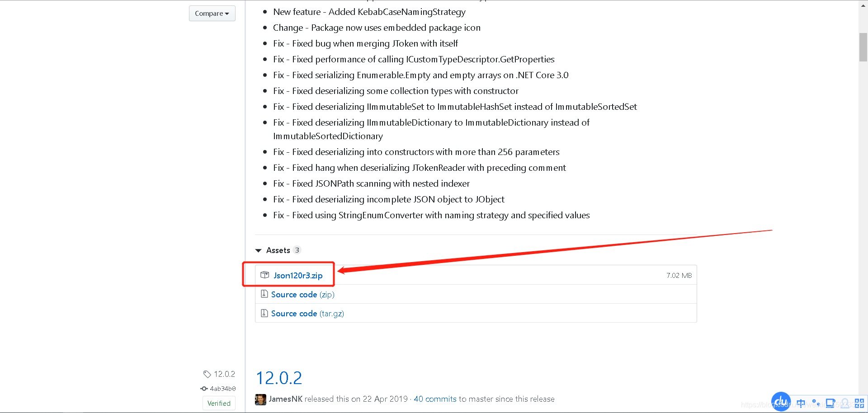Click the package icon beside Json120r3.zip
Viewport: 868px width, 413px height.
(264, 275)
